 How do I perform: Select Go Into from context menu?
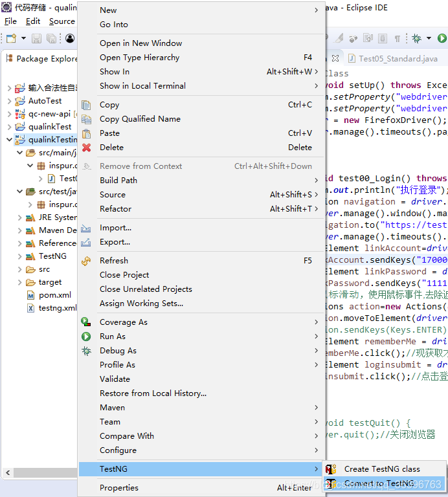pyautogui.click(x=201, y=25)
